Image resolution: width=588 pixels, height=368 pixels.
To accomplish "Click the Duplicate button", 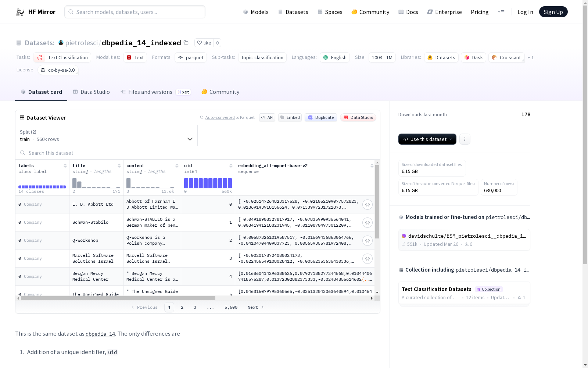I will coord(321,118).
